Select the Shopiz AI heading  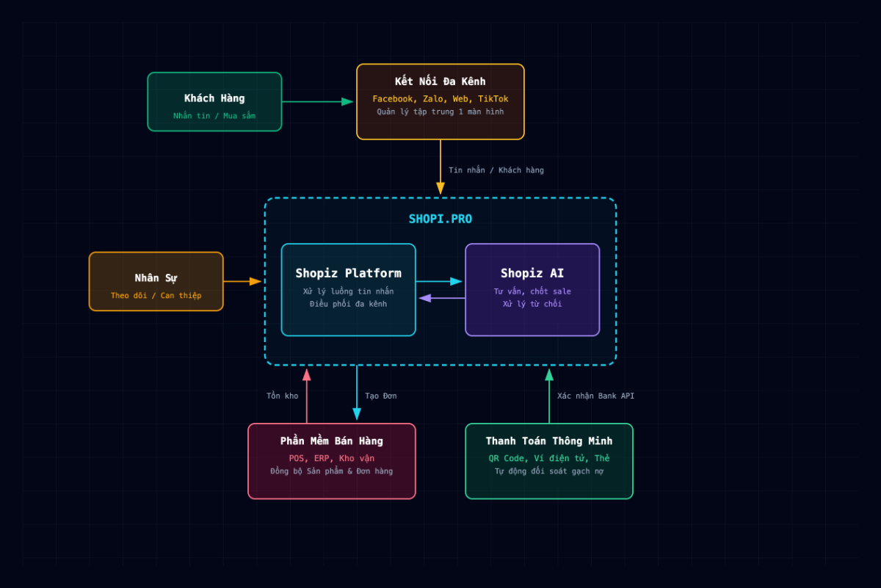(532, 273)
